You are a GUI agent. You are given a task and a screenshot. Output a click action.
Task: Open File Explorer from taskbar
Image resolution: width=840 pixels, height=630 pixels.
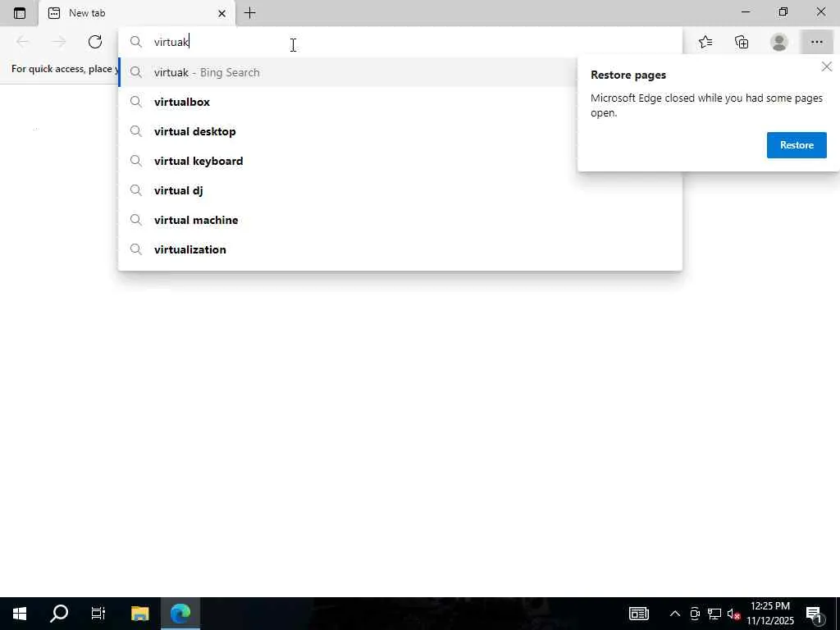139,614
